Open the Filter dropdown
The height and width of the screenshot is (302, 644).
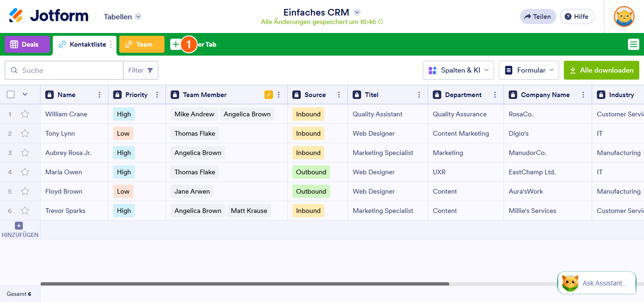(x=140, y=70)
